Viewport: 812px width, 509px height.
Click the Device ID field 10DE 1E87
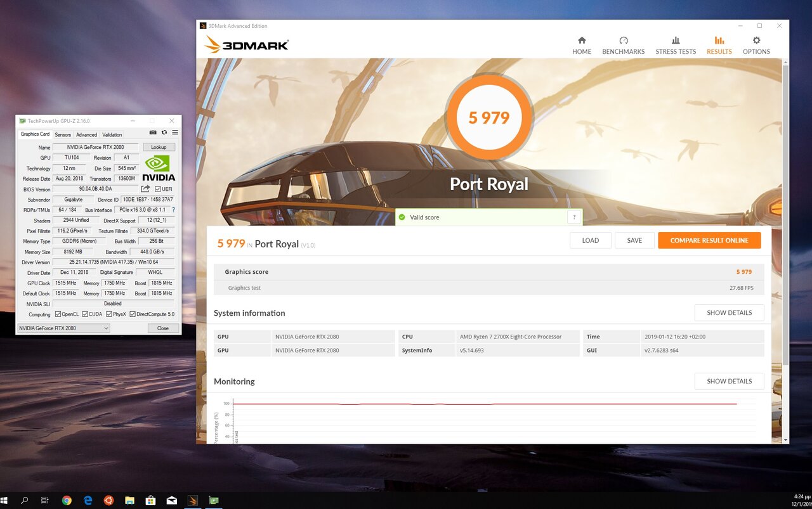148,200
